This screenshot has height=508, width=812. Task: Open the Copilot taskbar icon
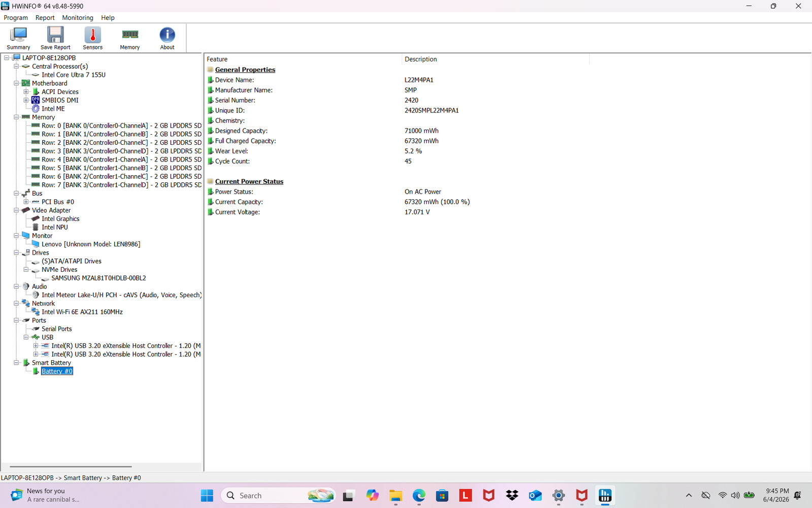372,496
